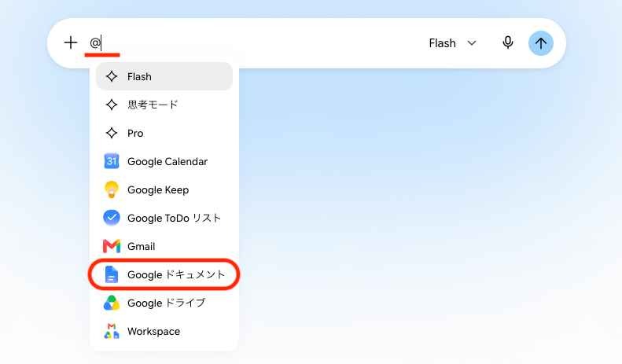Choose Workspace from the mention list
The image size is (622, 364).
164,331
